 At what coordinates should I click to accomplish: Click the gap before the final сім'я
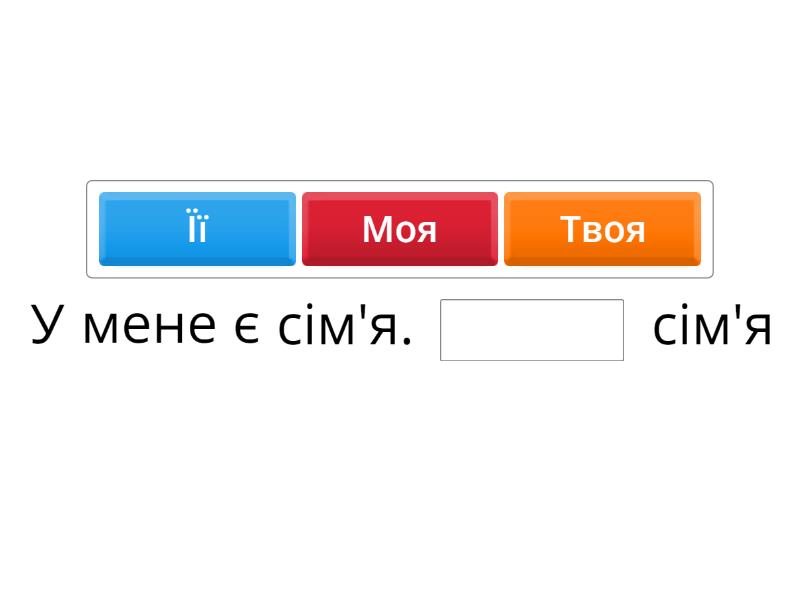pos(532,330)
